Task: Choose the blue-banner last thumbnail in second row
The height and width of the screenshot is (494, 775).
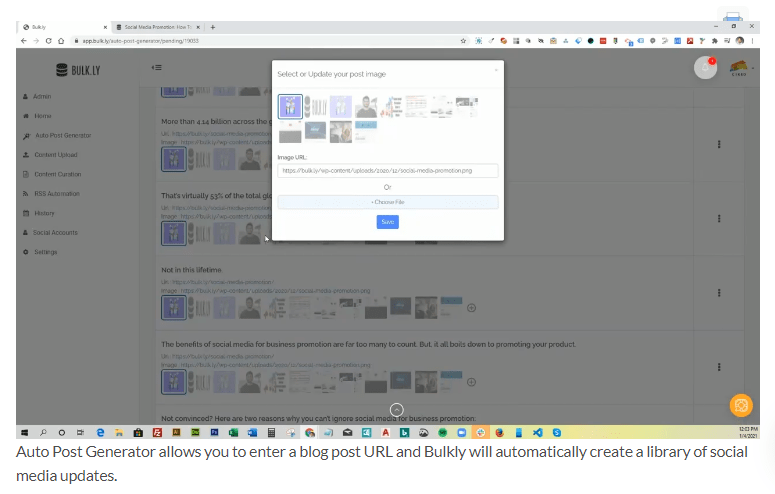Action: 366,132
